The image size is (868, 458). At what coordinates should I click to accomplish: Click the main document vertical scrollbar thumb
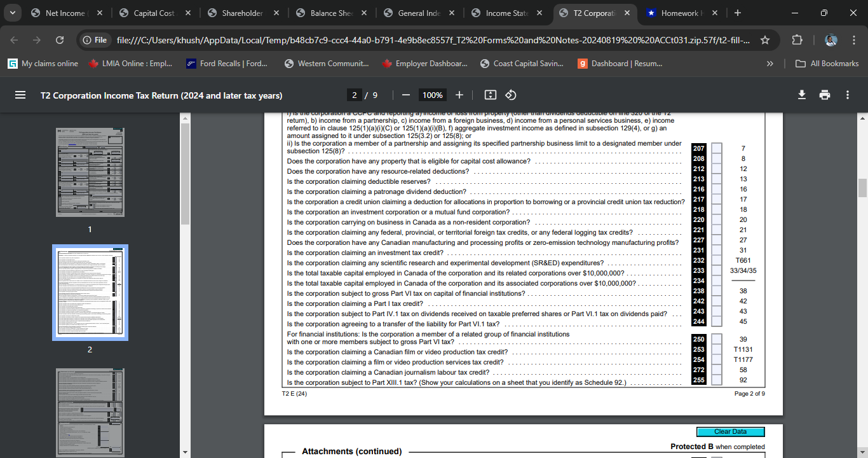click(x=862, y=189)
